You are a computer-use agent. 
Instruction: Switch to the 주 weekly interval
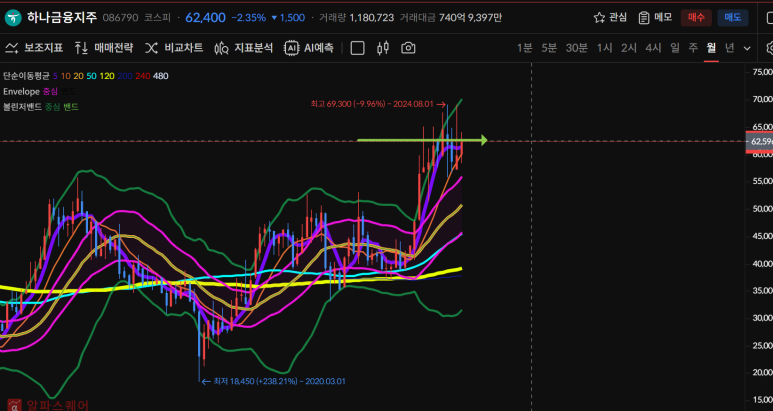click(x=693, y=48)
